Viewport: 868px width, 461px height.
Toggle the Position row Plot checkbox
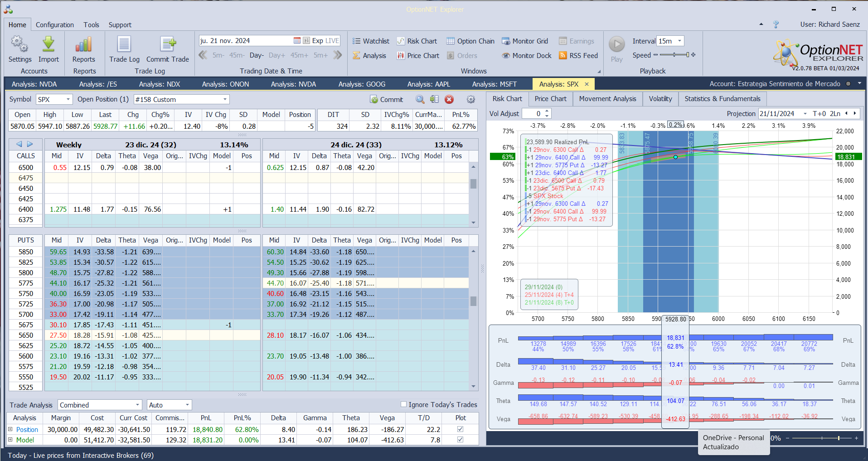tap(460, 429)
